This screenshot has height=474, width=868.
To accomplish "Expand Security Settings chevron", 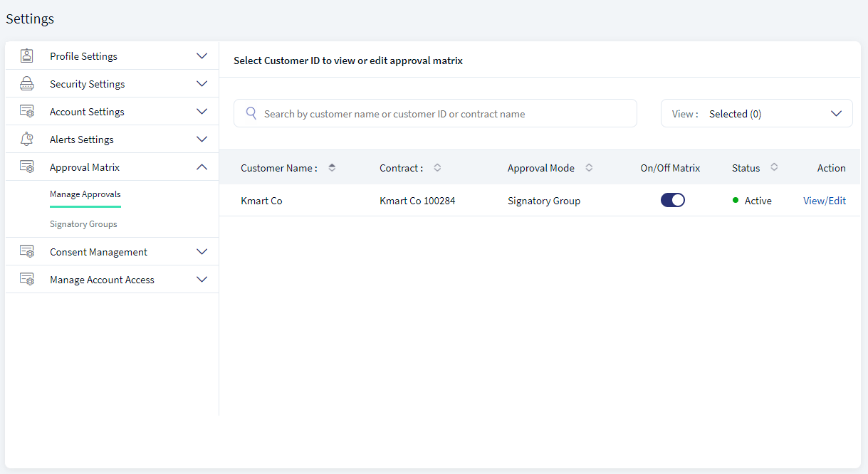I will click(202, 83).
